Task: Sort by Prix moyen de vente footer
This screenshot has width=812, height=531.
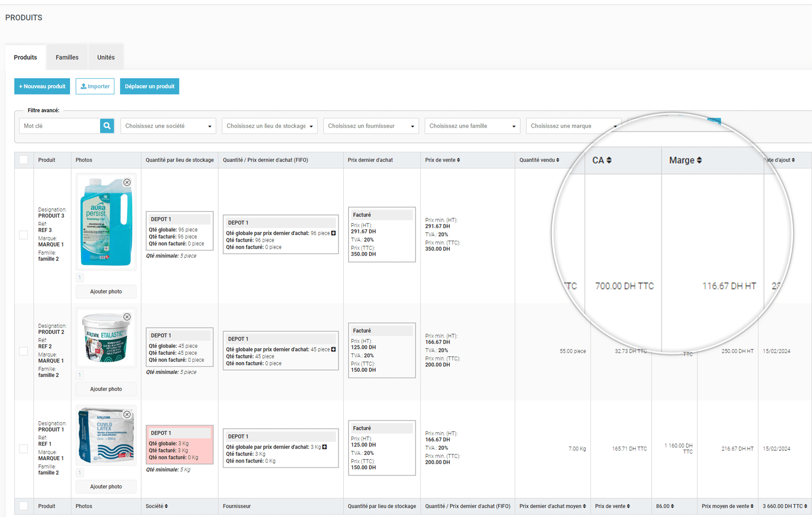Action: pos(727,506)
